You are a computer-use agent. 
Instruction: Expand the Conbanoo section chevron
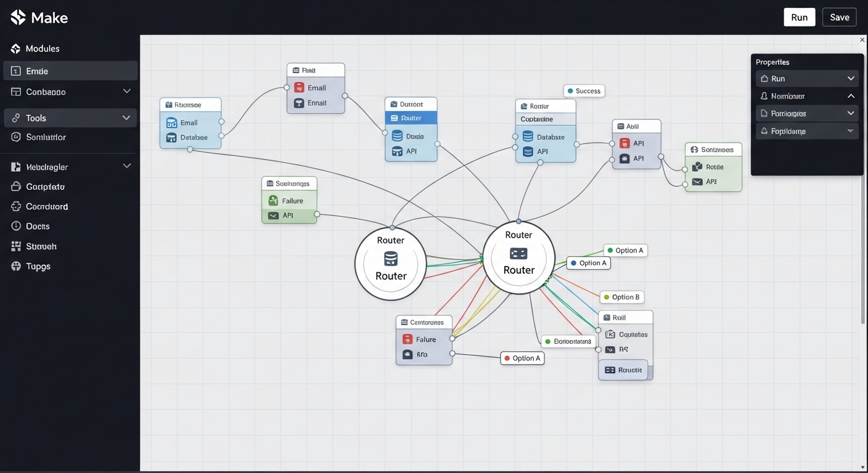pos(127,91)
